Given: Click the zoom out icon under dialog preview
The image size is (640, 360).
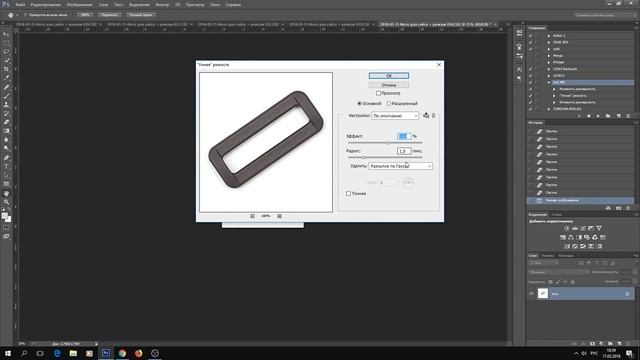Looking at the screenshot, I should 252,216.
